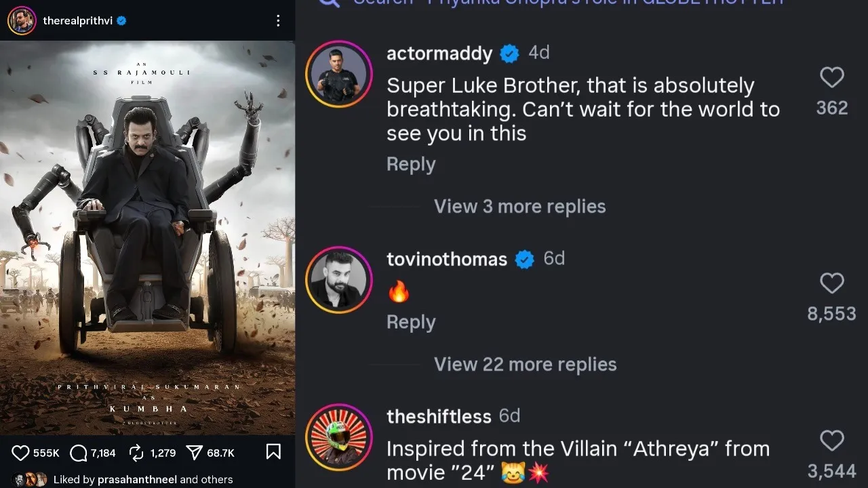This screenshot has width=868, height=488.
Task: Reply to actormaddy's comment
Action: point(411,165)
